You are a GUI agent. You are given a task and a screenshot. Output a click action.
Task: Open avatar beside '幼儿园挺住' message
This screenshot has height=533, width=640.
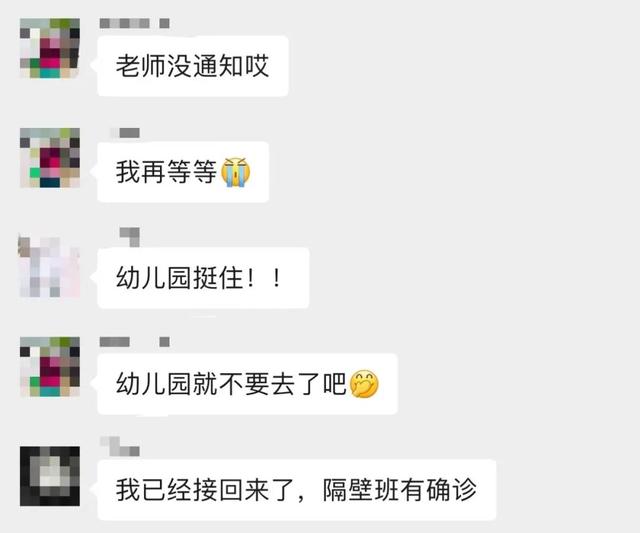coord(49,266)
